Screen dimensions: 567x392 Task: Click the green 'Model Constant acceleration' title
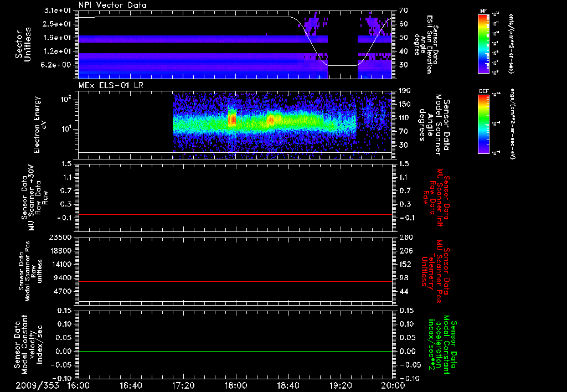coord(442,345)
